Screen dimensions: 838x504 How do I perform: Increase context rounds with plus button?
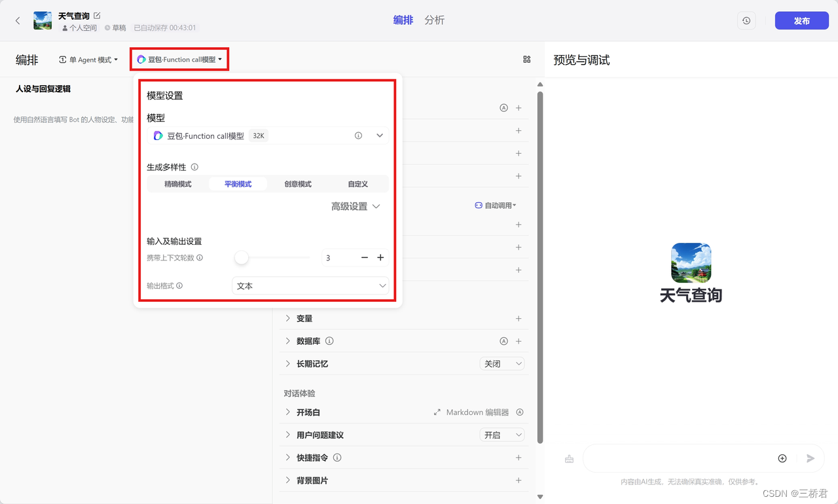click(x=380, y=258)
